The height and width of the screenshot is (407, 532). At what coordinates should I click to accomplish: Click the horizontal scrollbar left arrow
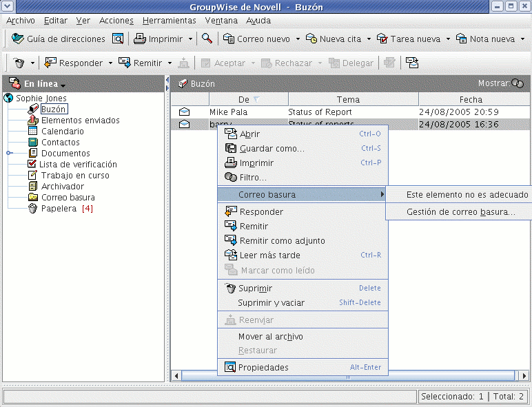[x=176, y=376]
